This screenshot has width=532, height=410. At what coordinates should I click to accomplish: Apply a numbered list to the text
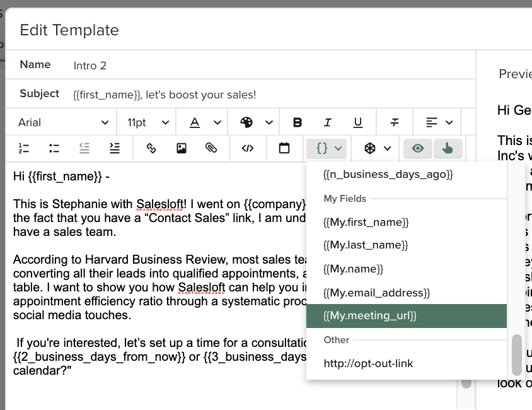tap(24, 149)
